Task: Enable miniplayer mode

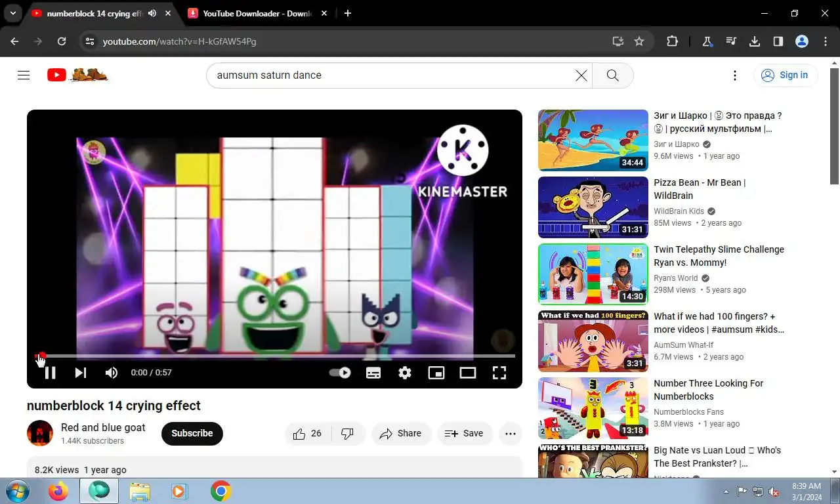Action: pyautogui.click(x=436, y=373)
